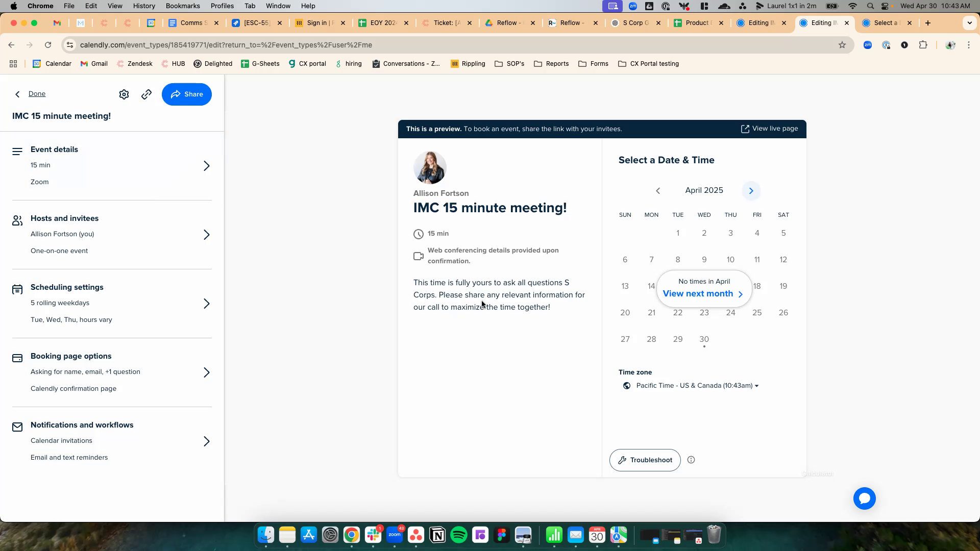Open the Bookmarks menu
The image size is (980, 551).
[182, 6]
